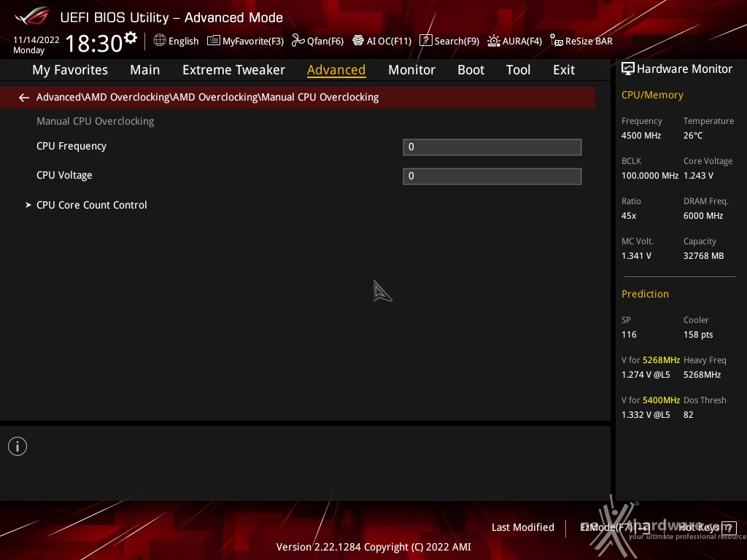Click the CPU Frequency input field

pyautogui.click(x=492, y=147)
